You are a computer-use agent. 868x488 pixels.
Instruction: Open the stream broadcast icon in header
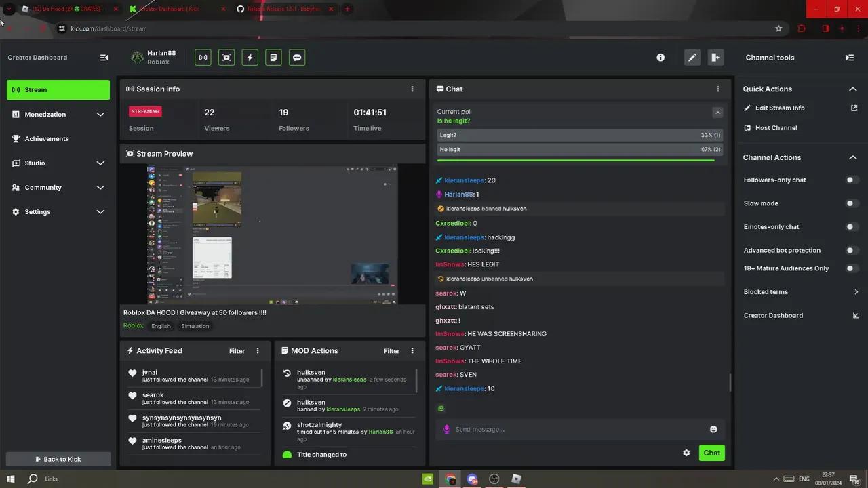[x=203, y=58]
